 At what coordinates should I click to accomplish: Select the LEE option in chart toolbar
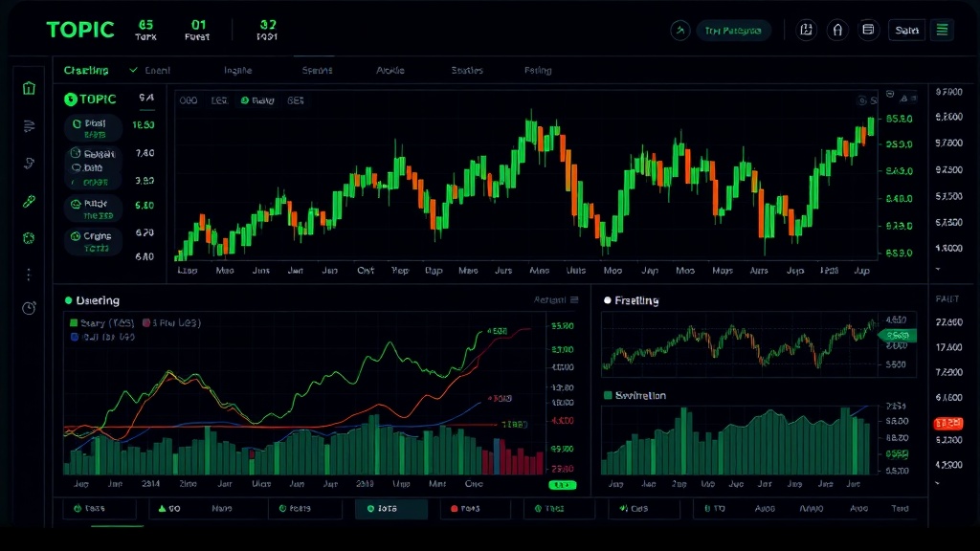(x=219, y=100)
